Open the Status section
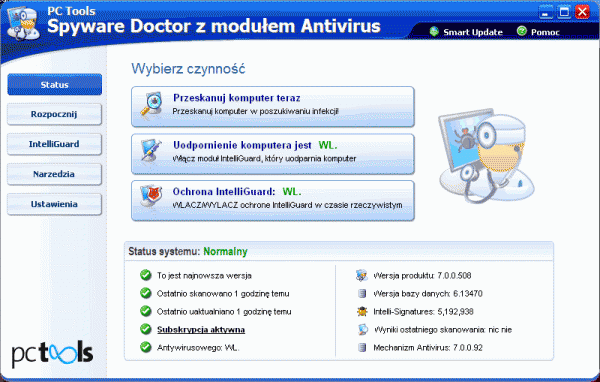 pos(55,85)
